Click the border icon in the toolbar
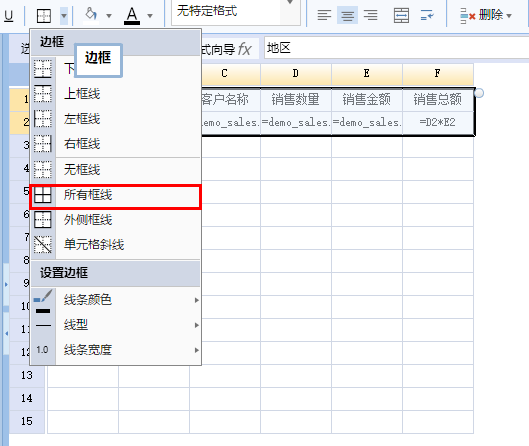This screenshot has width=529, height=446. [x=44, y=16]
